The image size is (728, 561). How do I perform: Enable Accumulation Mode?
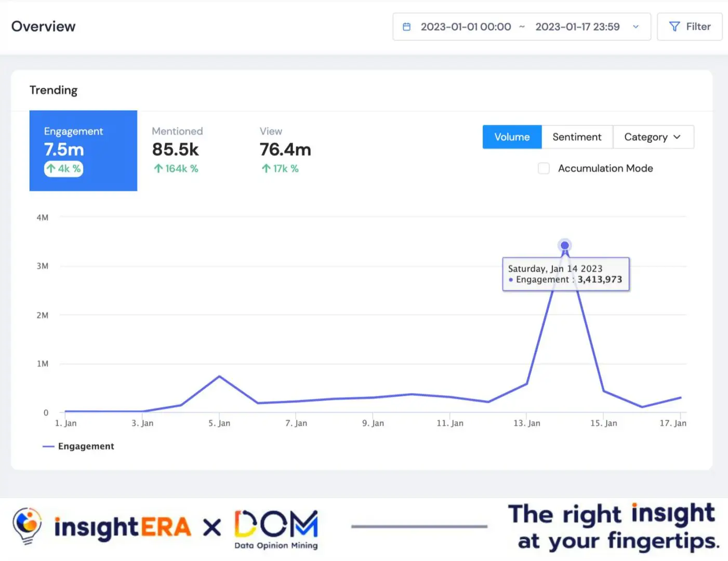point(544,168)
